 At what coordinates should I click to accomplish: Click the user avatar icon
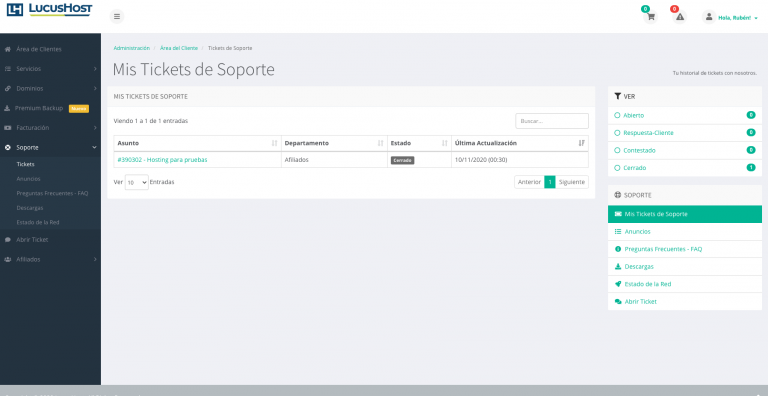pos(708,17)
